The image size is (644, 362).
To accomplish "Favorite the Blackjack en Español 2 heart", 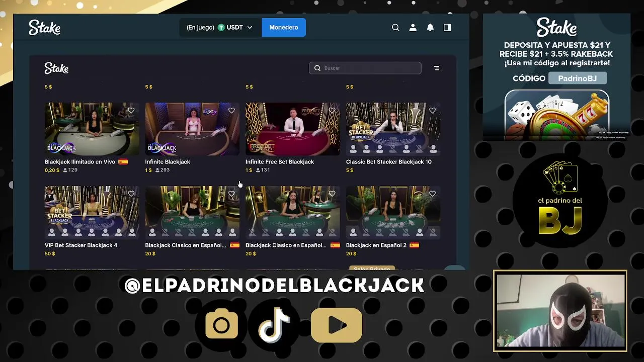I will [x=432, y=194].
